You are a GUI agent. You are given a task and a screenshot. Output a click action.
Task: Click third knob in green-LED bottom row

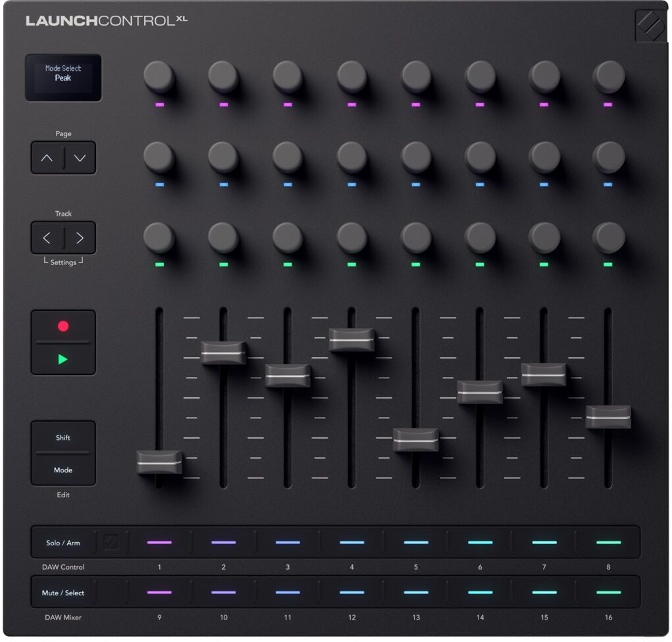[x=288, y=237]
